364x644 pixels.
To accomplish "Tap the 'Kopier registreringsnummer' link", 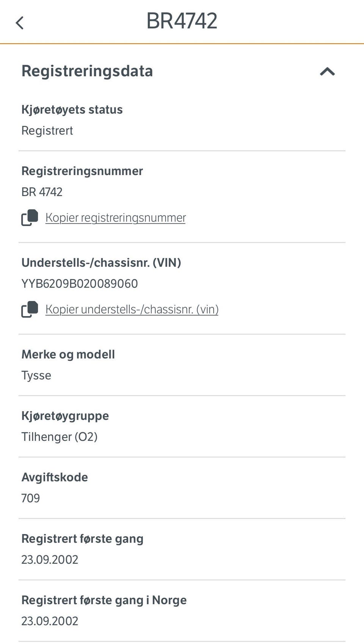I will point(115,218).
